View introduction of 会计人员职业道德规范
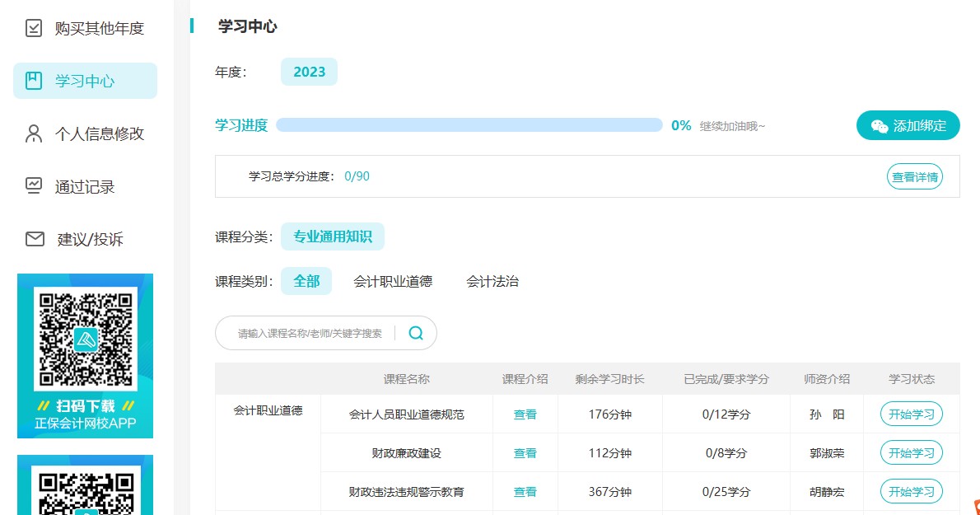 tap(525, 414)
